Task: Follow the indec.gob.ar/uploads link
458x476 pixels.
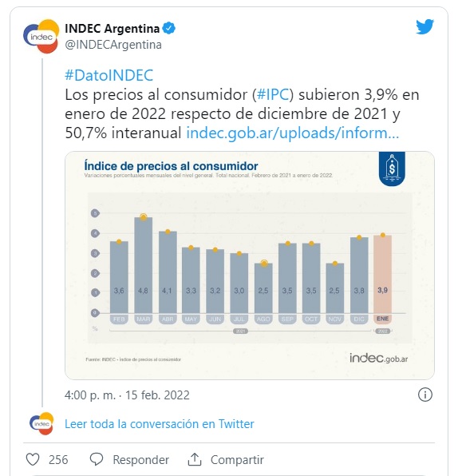Action: [292, 133]
